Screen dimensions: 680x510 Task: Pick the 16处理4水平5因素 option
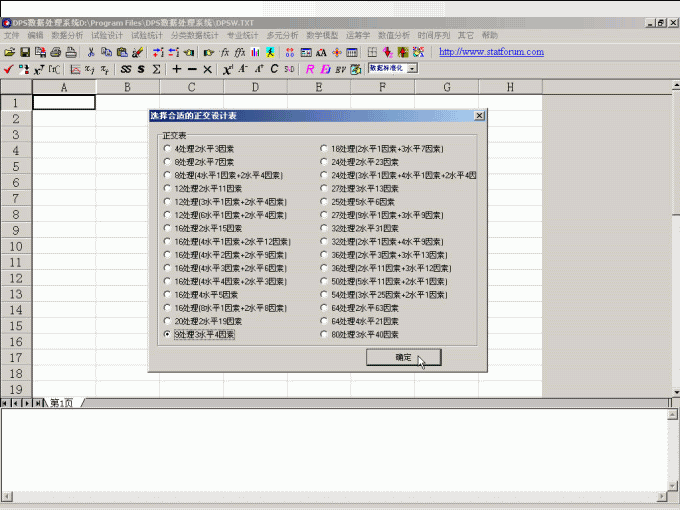tap(167, 295)
